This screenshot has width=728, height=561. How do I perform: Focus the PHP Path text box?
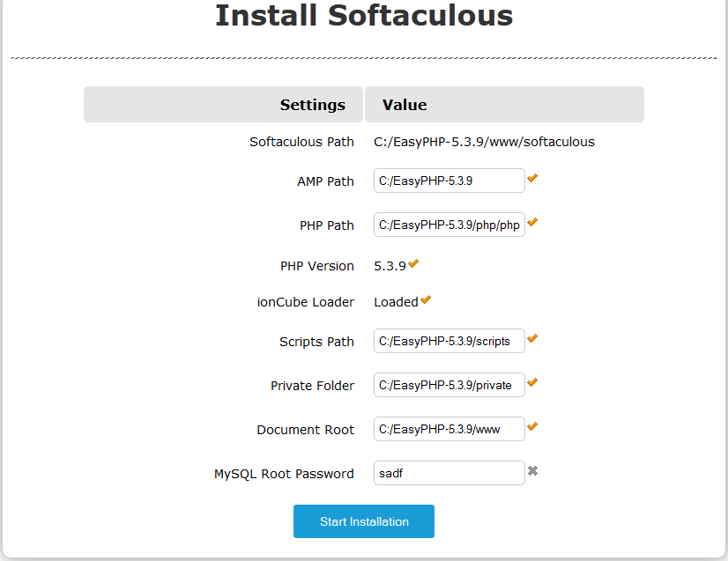449,225
